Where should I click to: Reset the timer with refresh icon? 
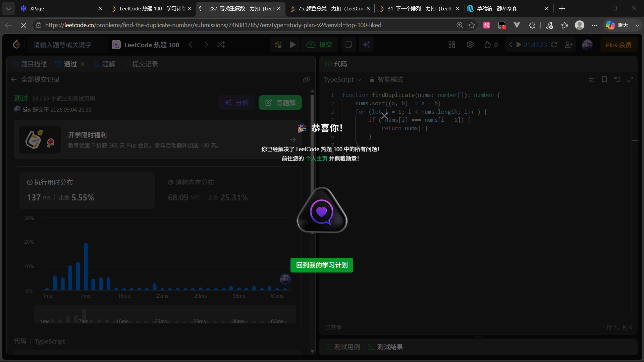pyautogui.click(x=554, y=45)
